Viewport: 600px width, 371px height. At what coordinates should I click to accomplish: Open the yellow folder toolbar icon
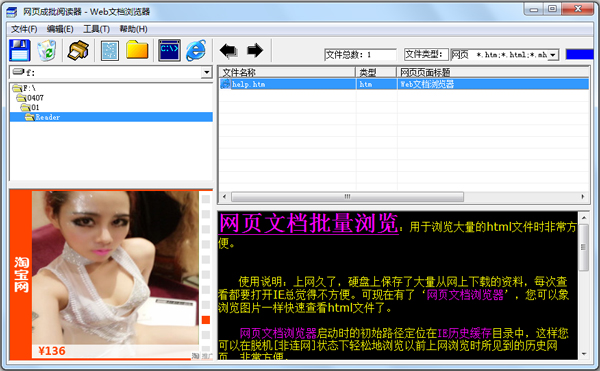[137, 50]
